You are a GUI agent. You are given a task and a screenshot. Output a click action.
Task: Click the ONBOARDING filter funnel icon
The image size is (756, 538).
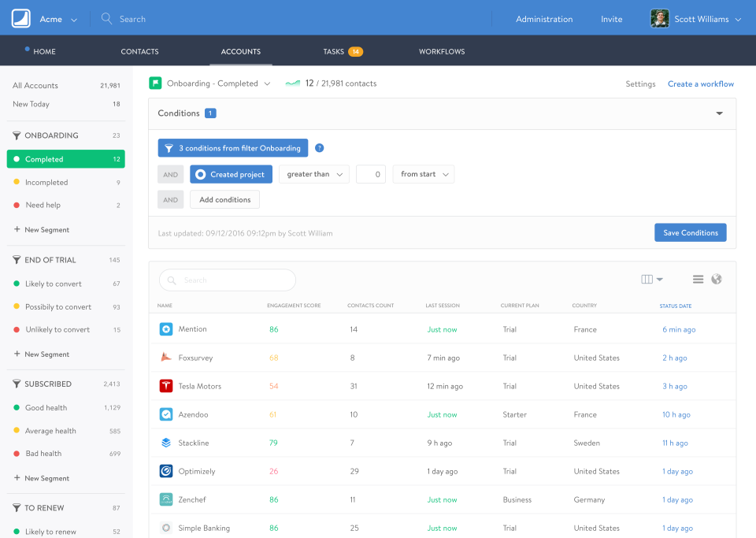coord(17,135)
